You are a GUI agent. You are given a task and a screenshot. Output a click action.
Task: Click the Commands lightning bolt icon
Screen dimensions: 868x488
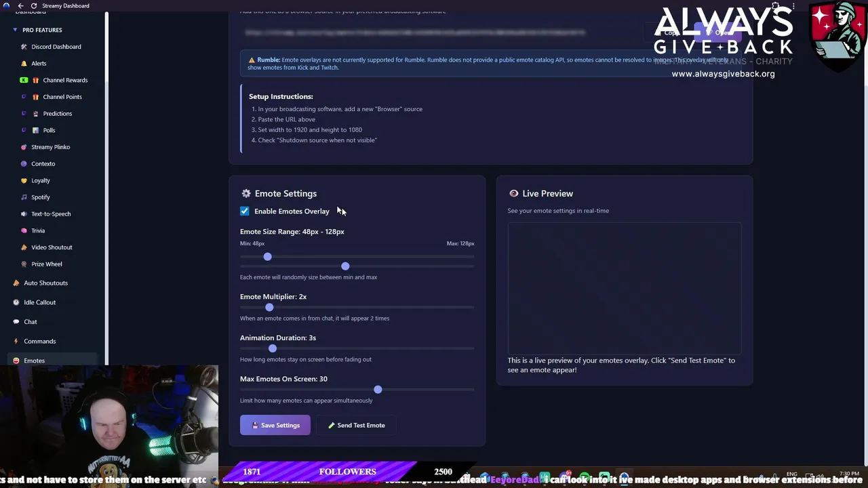pyautogui.click(x=16, y=341)
